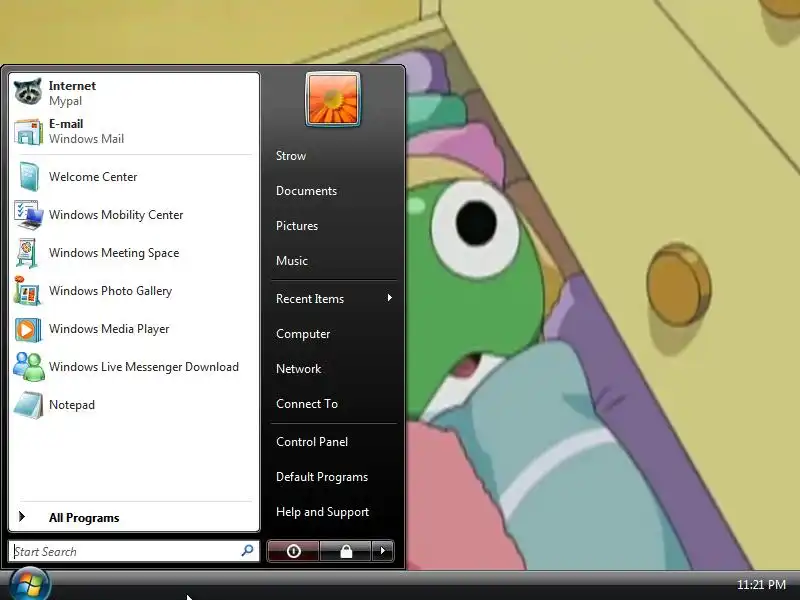
Task: Click Windows Live Messenger Download people icon
Action: 29,367
